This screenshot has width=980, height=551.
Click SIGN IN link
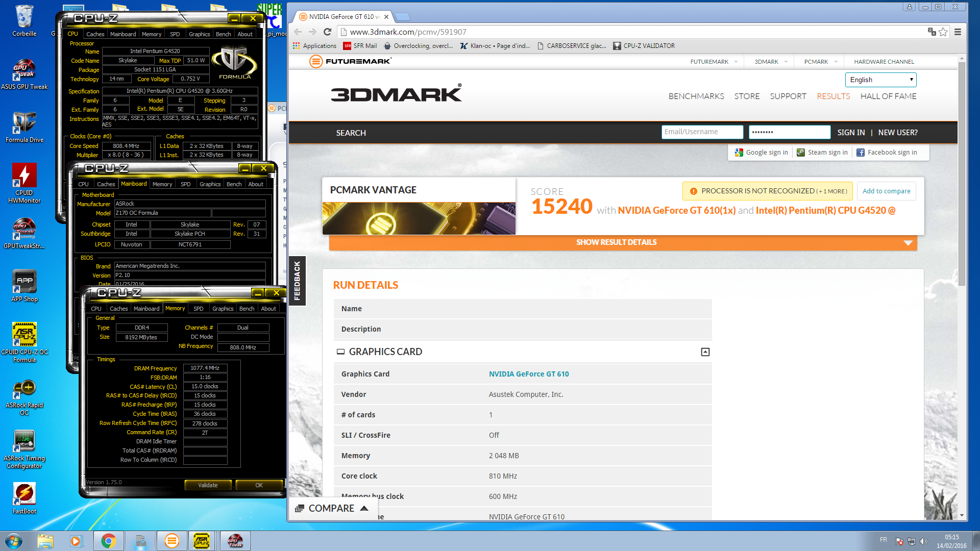pos(851,133)
